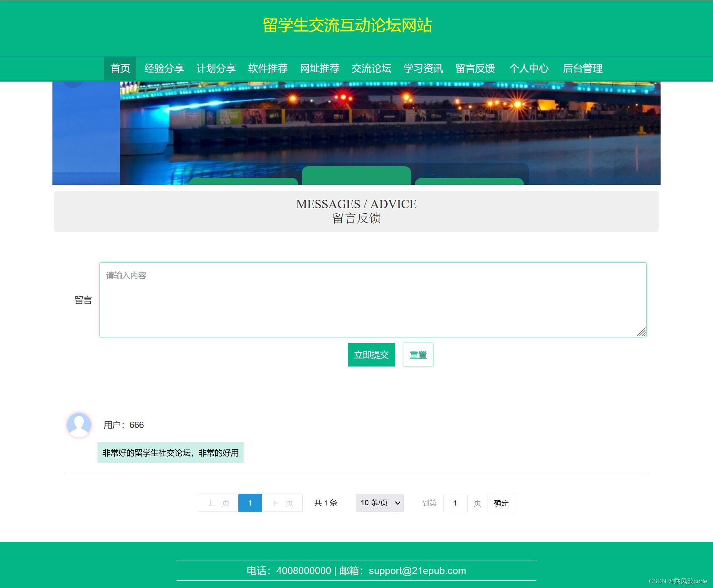Viewport: 713px width, 588px height.
Task: Open the 计划分享 section
Action: [x=216, y=68]
